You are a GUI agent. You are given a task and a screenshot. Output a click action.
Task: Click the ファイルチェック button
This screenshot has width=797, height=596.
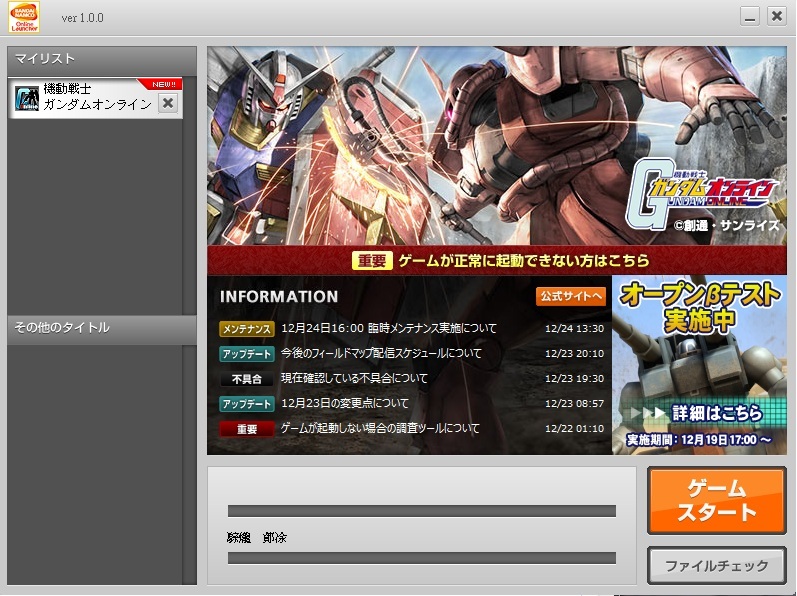coord(717,566)
